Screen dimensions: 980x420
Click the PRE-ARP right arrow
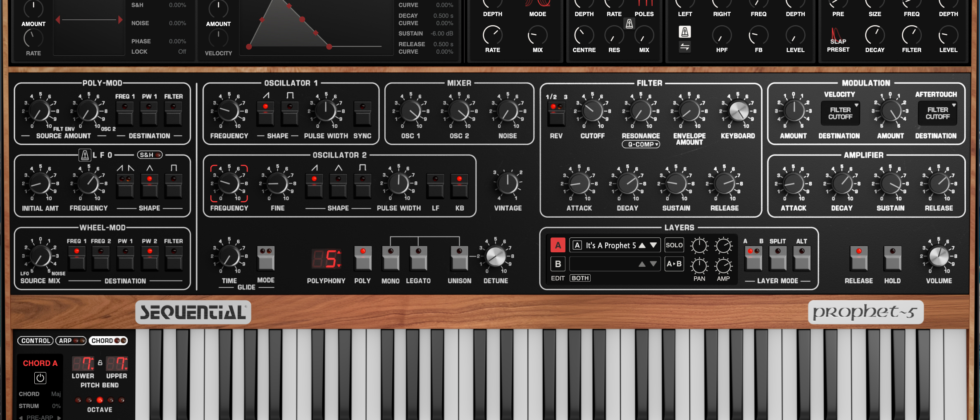[x=59, y=418]
